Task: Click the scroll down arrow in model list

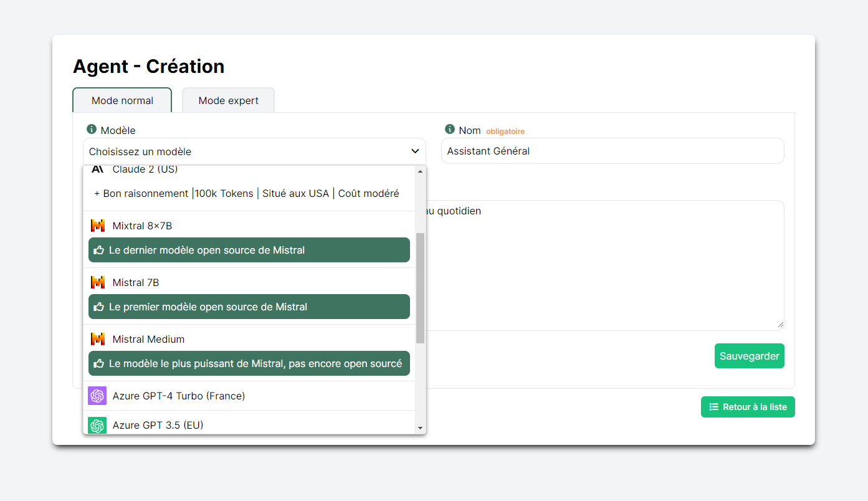Action: 420,428
